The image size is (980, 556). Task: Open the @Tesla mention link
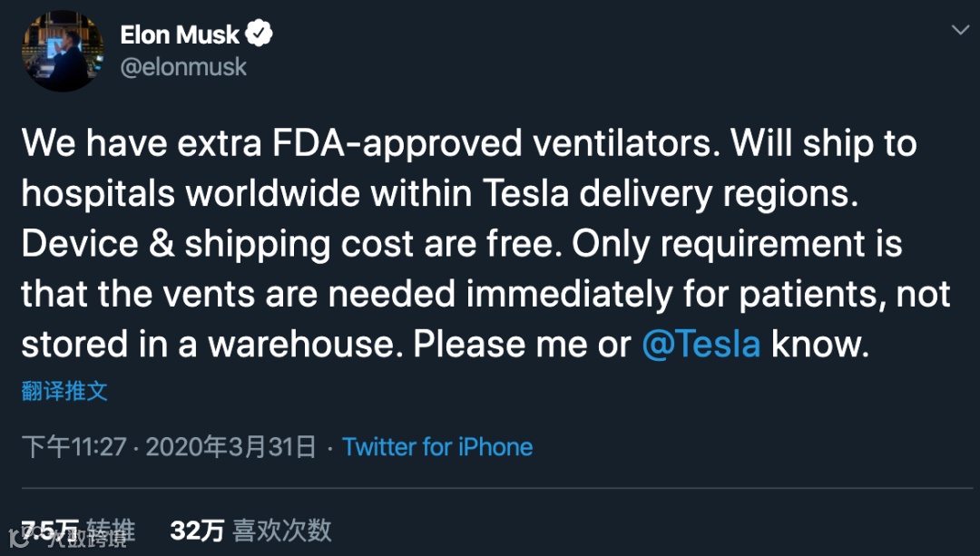click(701, 344)
